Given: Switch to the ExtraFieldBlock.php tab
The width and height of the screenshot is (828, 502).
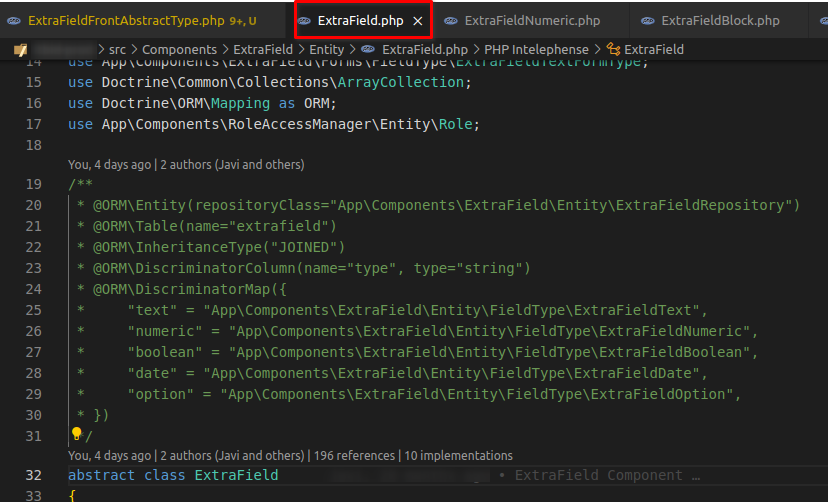Looking at the screenshot, I should 720,20.
